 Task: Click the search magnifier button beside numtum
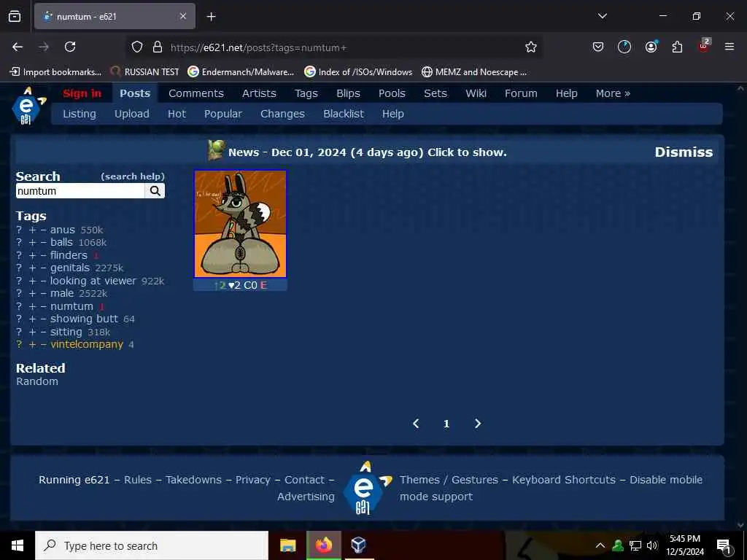(155, 191)
